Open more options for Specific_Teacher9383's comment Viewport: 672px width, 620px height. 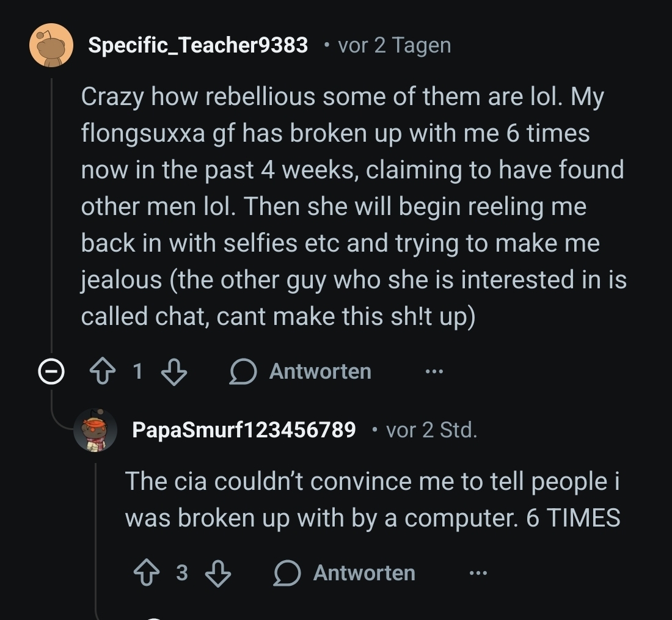434,371
